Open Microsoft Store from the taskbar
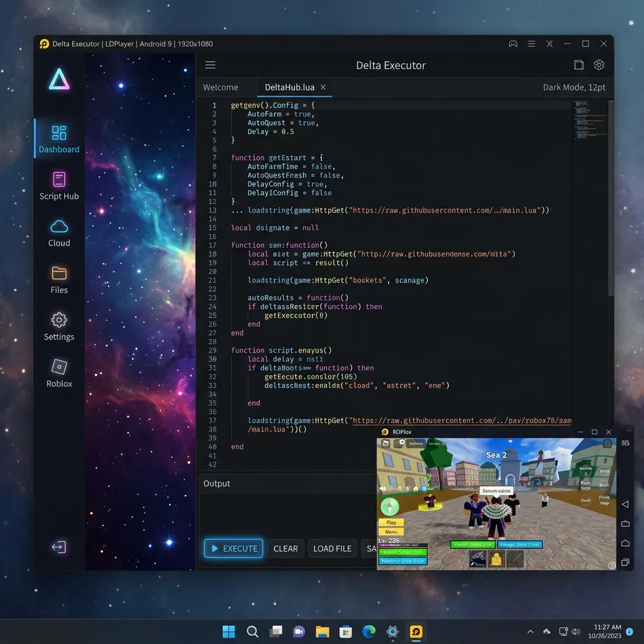Viewport: 644px width, 644px height. (x=346, y=631)
